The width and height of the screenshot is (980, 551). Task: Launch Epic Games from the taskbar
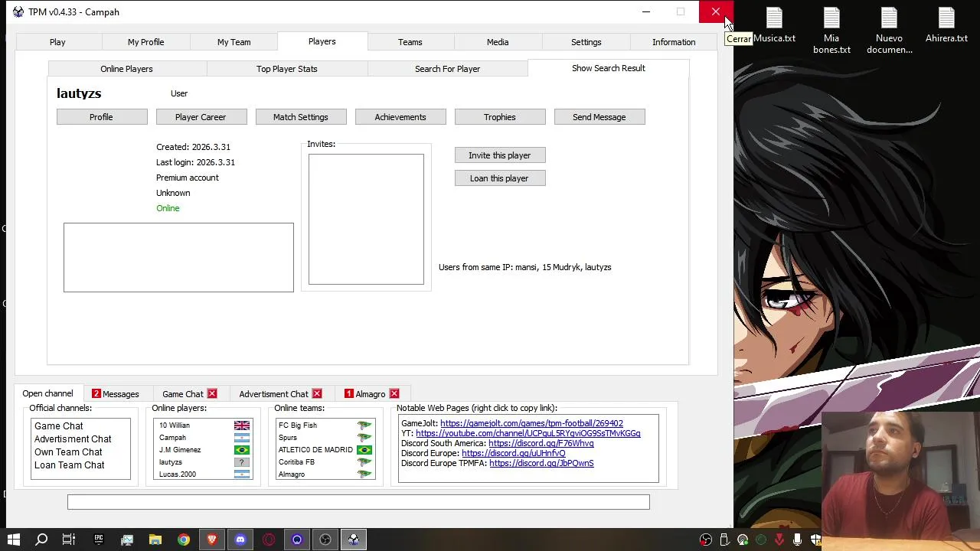coord(99,540)
